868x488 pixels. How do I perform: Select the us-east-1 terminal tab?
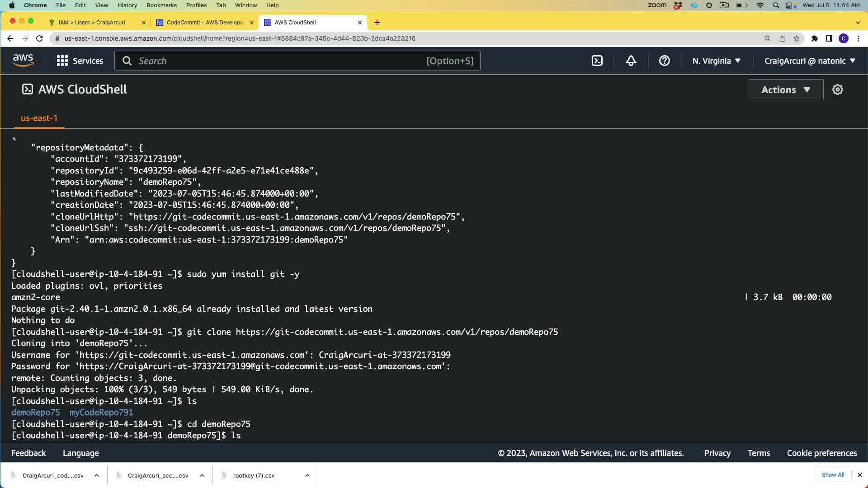(39, 118)
